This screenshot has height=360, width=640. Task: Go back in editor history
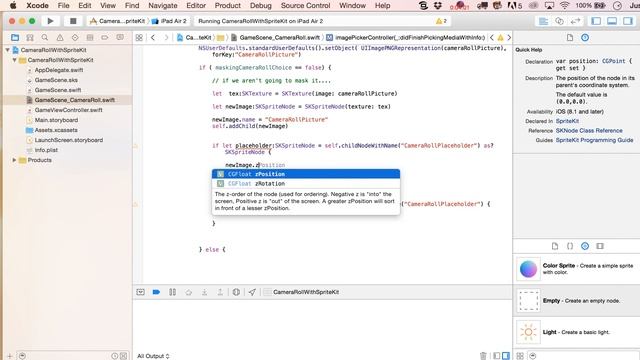(153, 38)
